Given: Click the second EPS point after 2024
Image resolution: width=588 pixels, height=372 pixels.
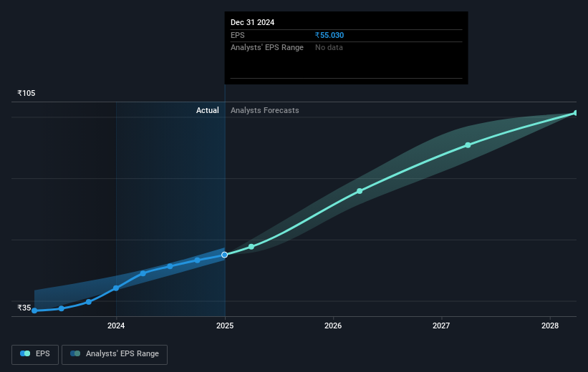Looking at the screenshot, I should 170,266.
